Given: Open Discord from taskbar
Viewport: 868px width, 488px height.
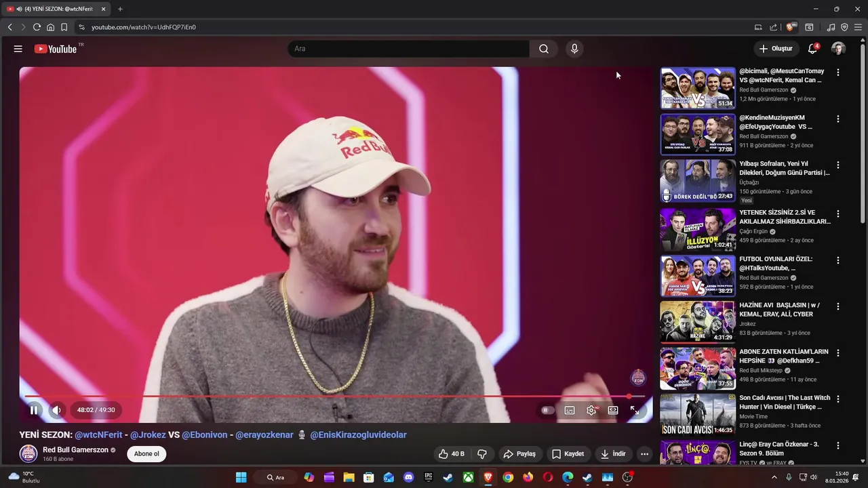Looking at the screenshot, I should (x=408, y=477).
